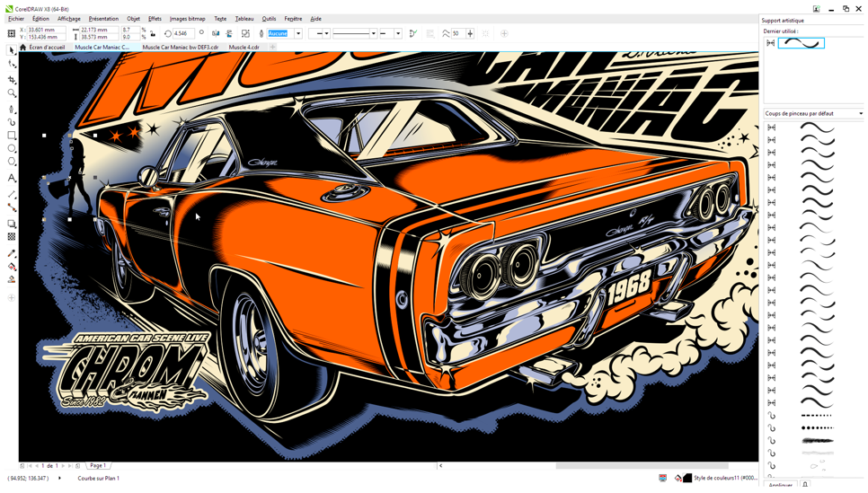The height and width of the screenshot is (493, 868).
Task: Open the Outils menu
Action: [x=269, y=19]
